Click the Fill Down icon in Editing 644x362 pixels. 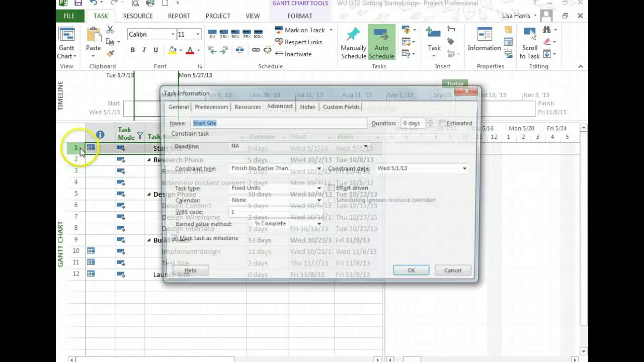click(x=547, y=54)
